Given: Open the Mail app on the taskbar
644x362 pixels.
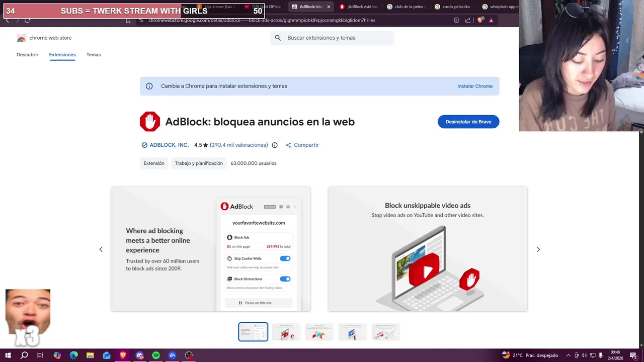Looking at the screenshot, I should tap(107, 355).
